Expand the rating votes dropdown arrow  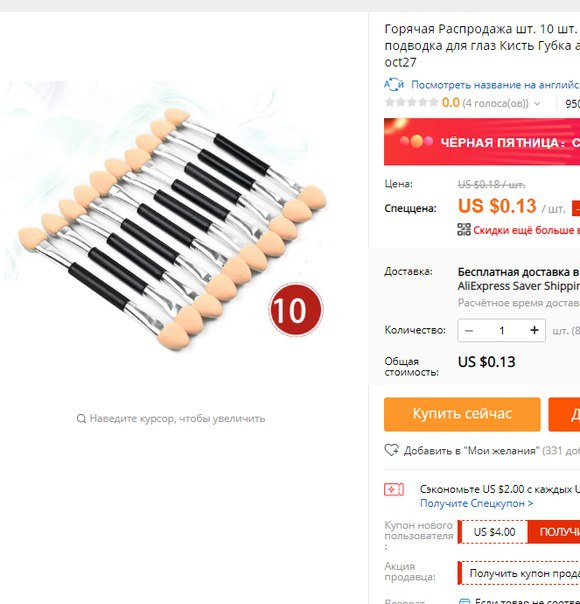[537, 104]
